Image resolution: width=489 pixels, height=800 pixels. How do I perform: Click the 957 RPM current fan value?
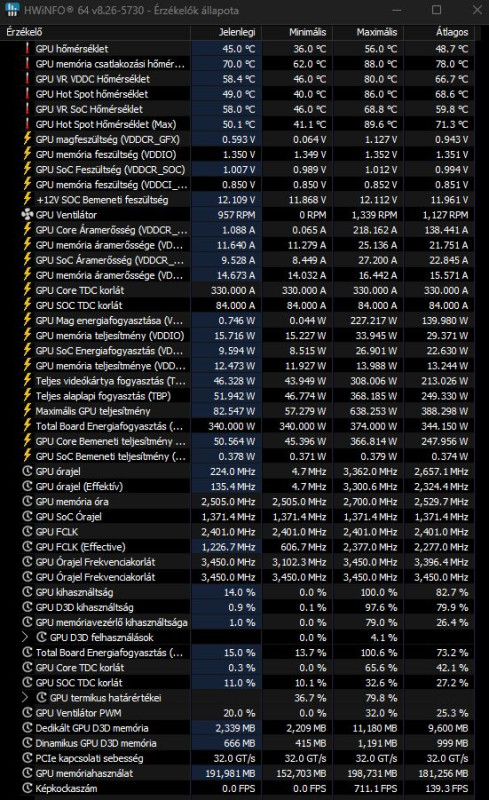[x=236, y=215]
